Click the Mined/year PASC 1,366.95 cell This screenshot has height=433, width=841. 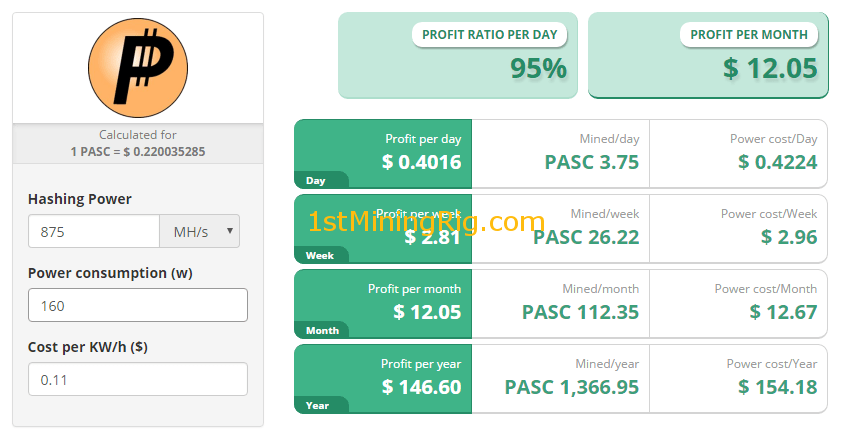560,378
